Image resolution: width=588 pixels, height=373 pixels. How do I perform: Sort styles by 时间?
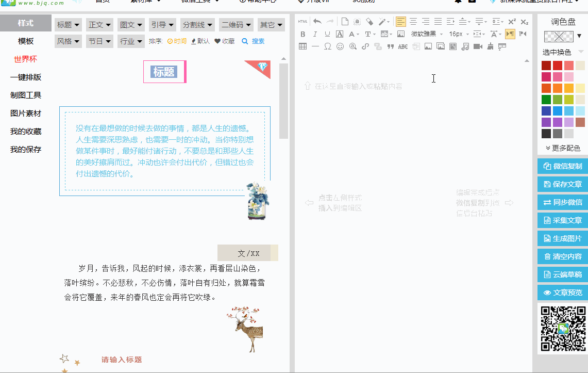point(177,41)
